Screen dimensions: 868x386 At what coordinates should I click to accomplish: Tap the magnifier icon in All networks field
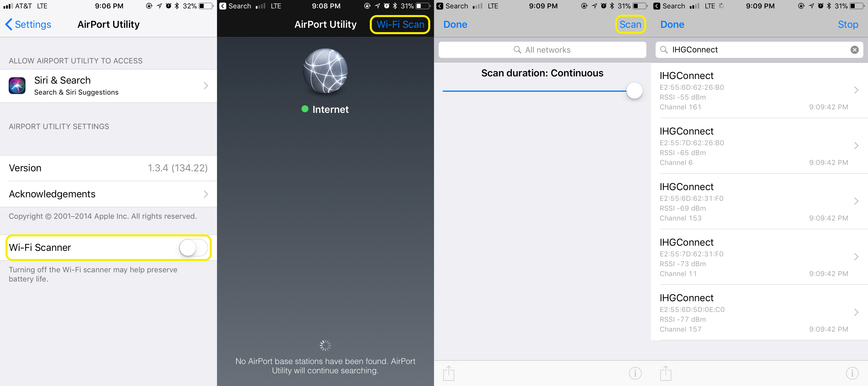click(517, 50)
